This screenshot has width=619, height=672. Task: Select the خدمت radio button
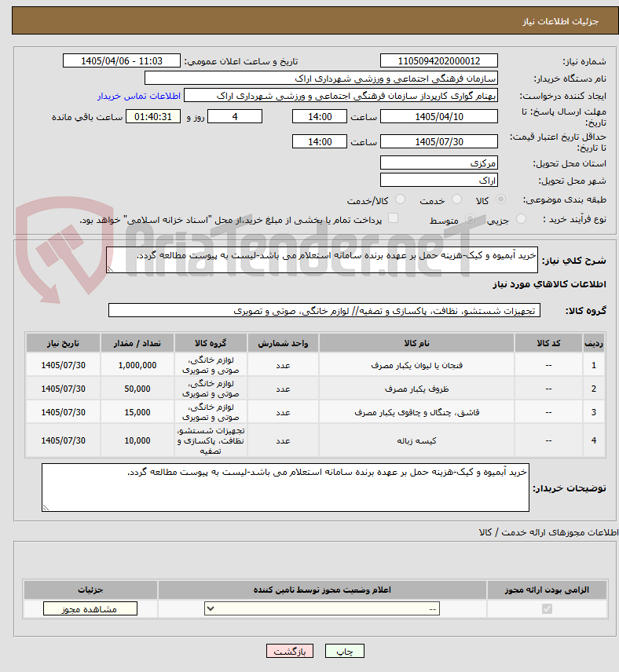tap(456, 199)
